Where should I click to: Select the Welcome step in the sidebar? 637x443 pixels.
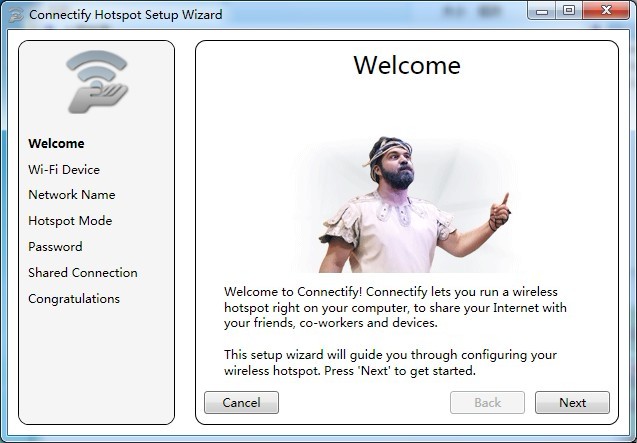[56, 143]
